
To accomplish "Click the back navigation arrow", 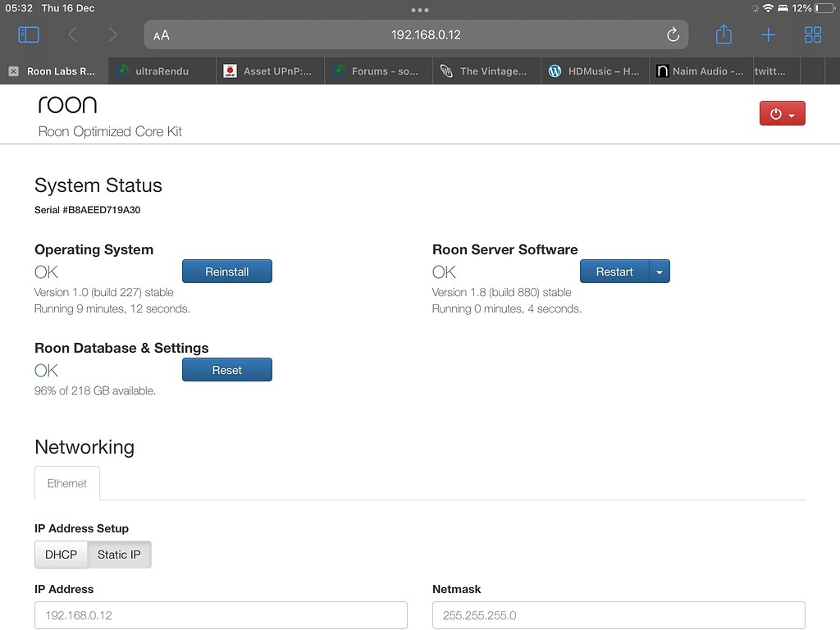I will tap(71, 34).
